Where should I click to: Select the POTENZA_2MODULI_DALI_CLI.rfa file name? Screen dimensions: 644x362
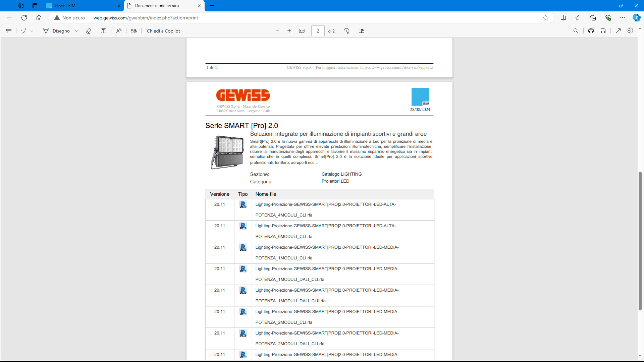[x=290, y=344]
